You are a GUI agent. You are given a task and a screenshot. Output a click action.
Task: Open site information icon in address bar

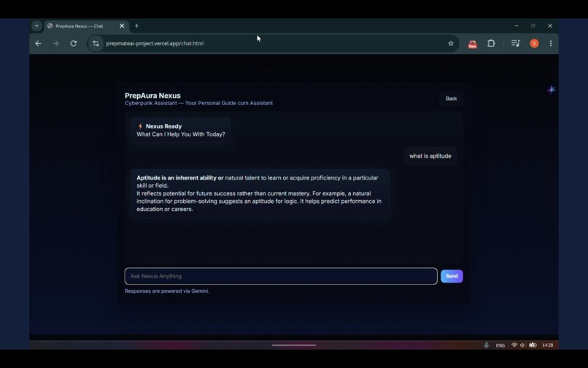[96, 44]
